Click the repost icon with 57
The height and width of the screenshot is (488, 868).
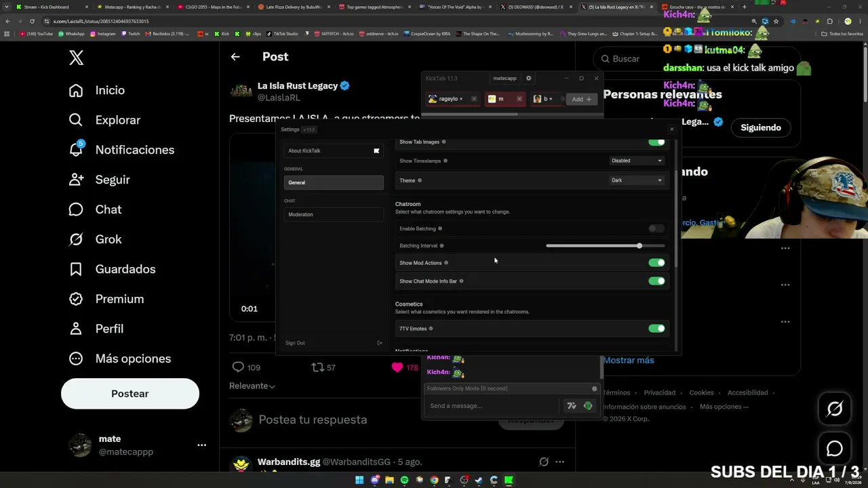tap(317, 367)
